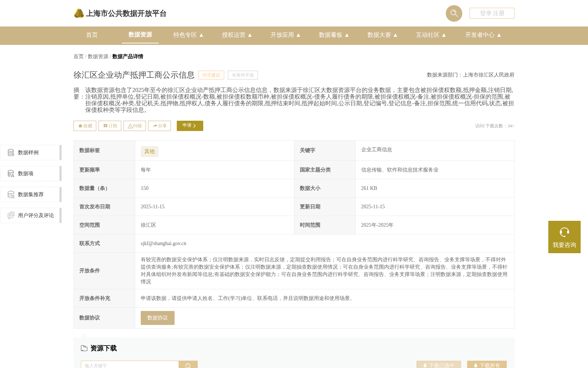
Task: Open 数据项 sidebar item
Action: (31, 173)
